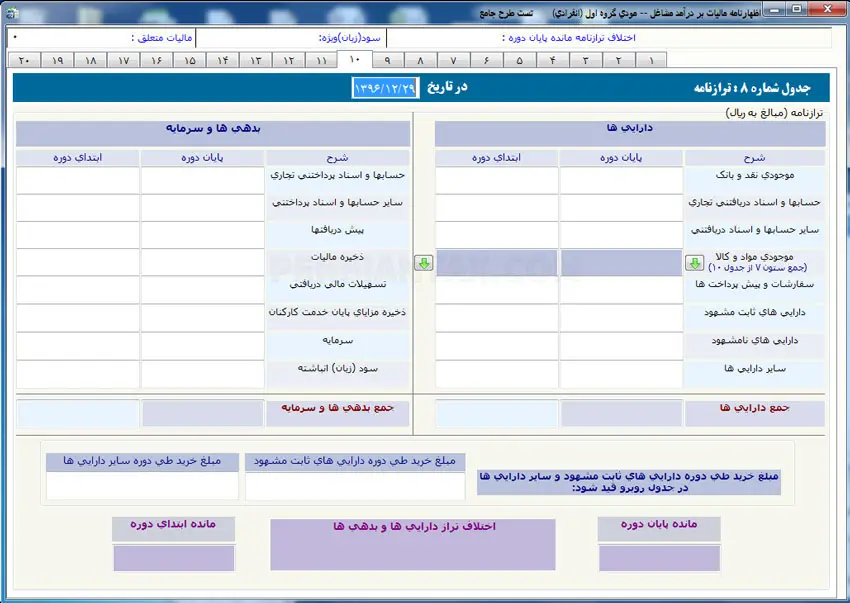The width and height of the screenshot is (850, 603).
Task: Switch to tab ۱۶
Action: (156, 60)
